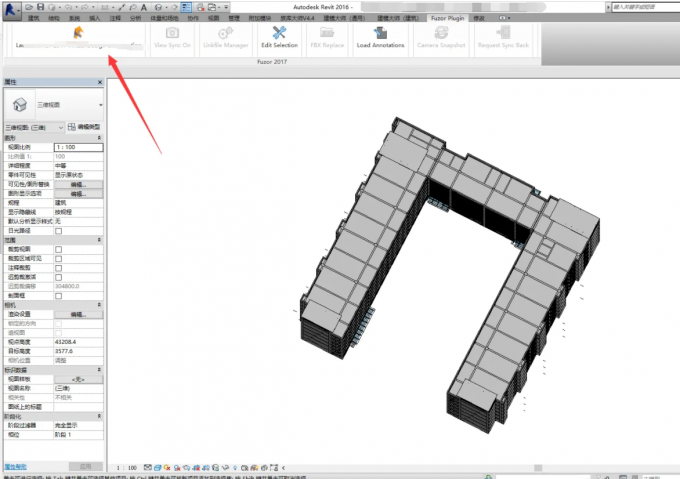Image resolution: width=680 pixels, height=479 pixels.
Task: Open the 建筑 (Architecture) ribbon tab
Action: click(x=33, y=18)
